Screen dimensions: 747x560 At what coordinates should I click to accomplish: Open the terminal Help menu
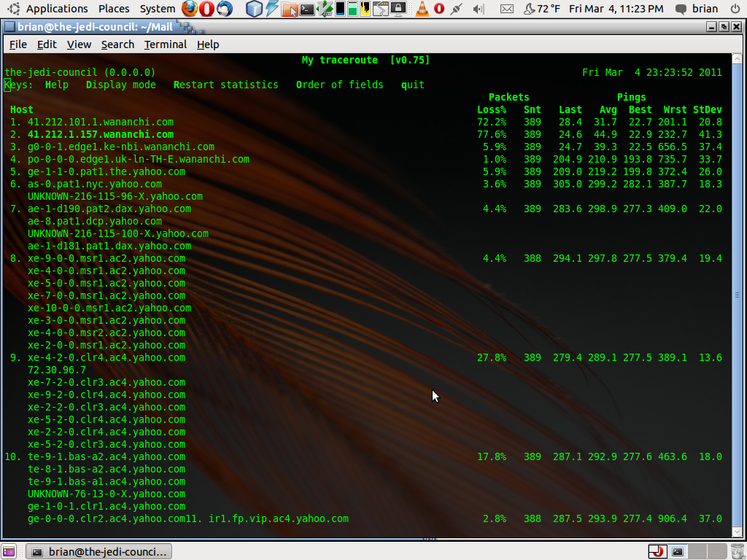pyautogui.click(x=208, y=44)
